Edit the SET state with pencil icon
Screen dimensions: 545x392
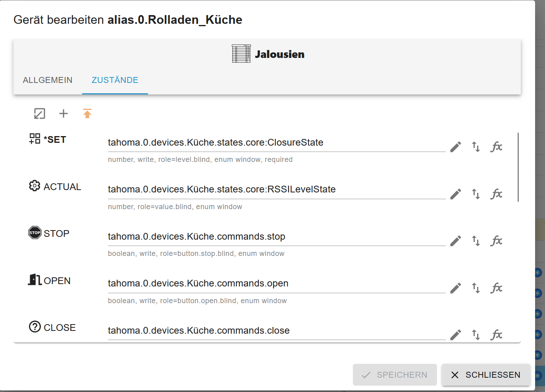tap(456, 147)
